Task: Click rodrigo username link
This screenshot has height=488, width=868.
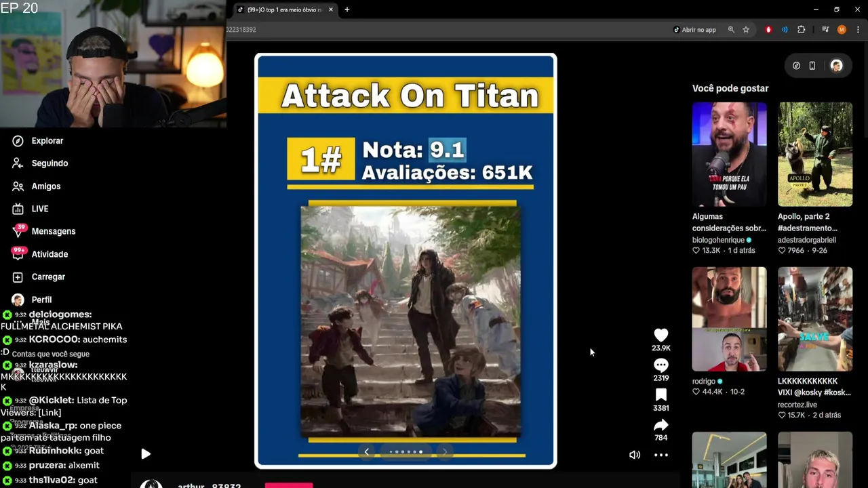Action: [704, 382]
